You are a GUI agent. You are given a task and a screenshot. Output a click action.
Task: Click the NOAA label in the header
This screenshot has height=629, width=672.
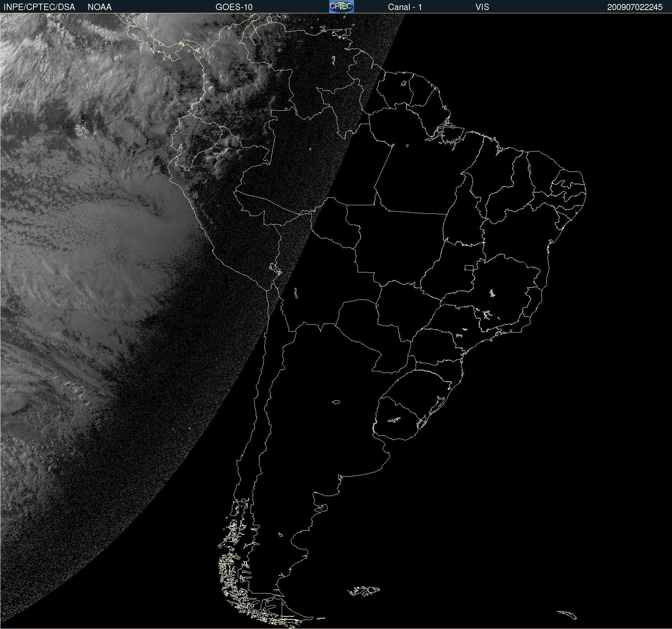[100, 7]
